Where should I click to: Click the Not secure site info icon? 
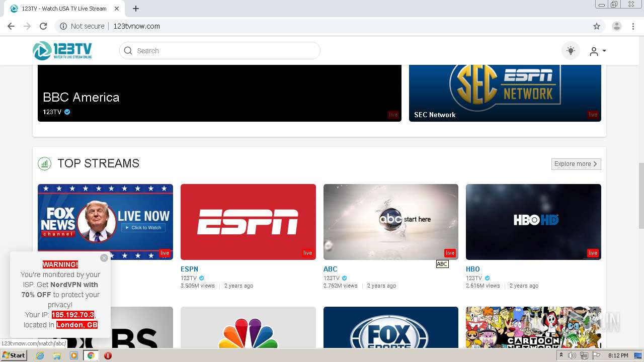pyautogui.click(x=63, y=26)
